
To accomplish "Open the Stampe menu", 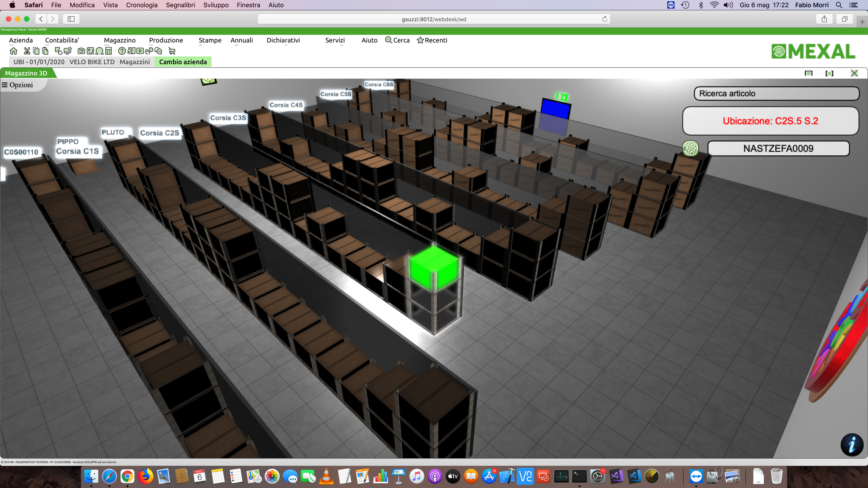I will [x=210, y=40].
